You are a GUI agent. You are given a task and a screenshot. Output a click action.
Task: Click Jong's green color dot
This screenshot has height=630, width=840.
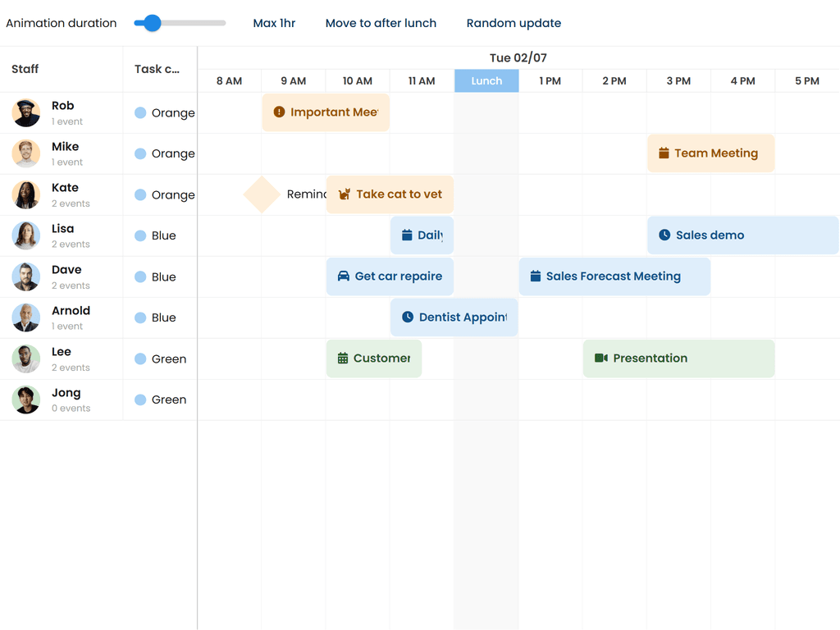click(140, 399)
